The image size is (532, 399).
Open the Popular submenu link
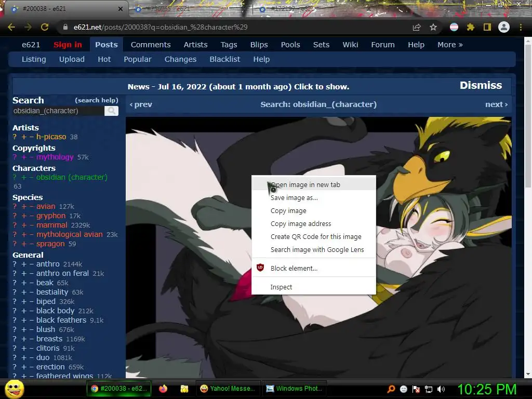click(137, 59)
